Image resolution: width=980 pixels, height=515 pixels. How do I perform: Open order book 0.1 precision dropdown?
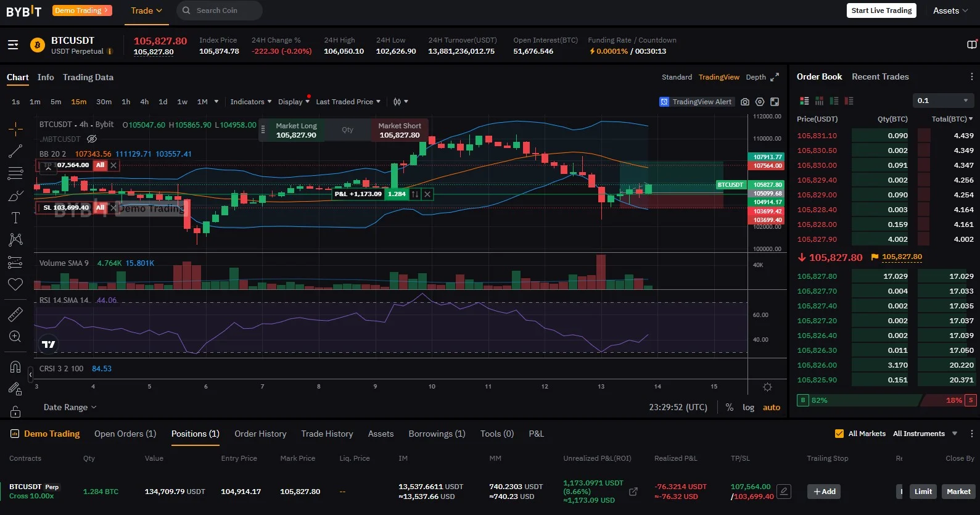943,101
